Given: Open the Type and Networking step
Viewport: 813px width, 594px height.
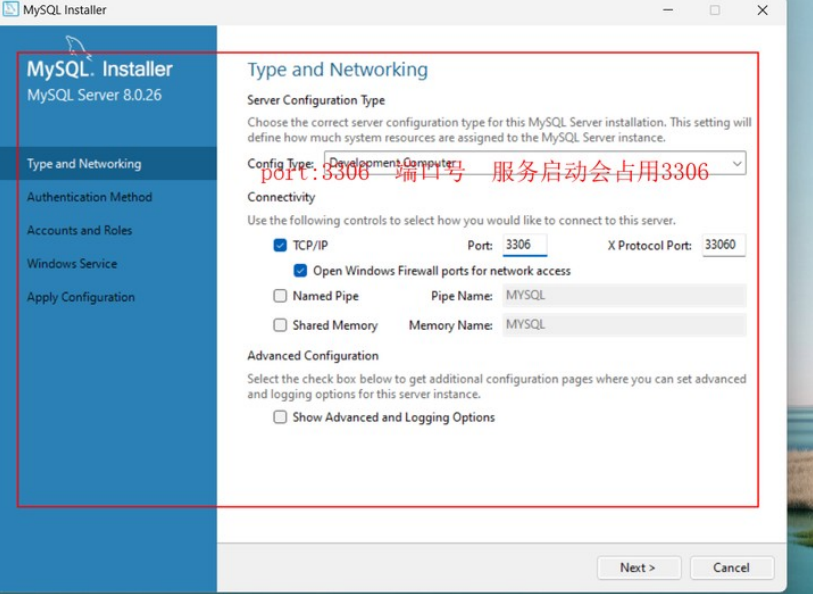Looking at the screenshot, I should [x=108, y=164].
